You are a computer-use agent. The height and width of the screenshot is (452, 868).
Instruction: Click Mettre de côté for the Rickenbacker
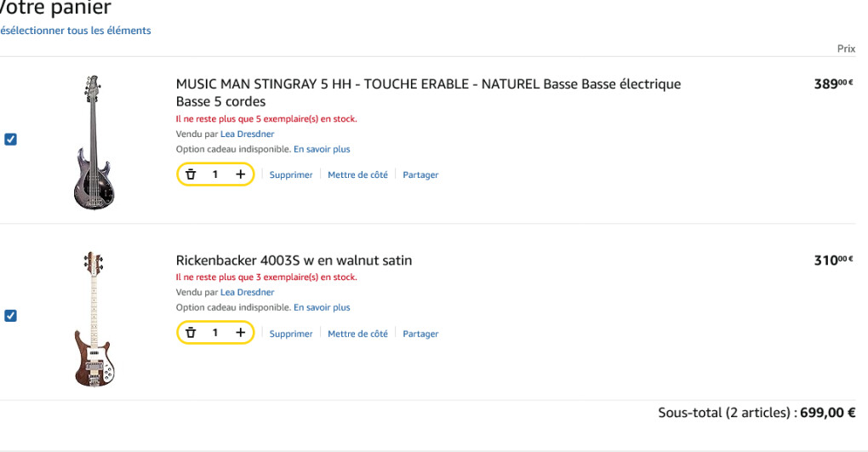point(357,334)
